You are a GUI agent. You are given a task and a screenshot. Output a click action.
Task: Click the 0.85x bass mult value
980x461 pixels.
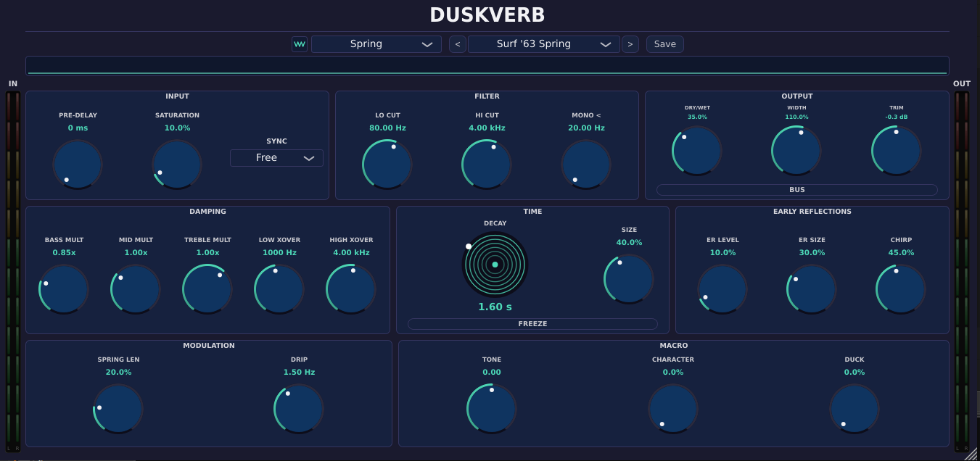(64, 253)
